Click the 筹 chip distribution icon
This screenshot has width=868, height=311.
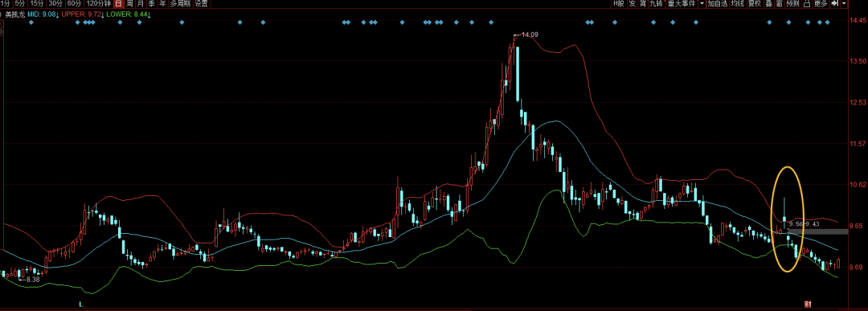point(642,3)
